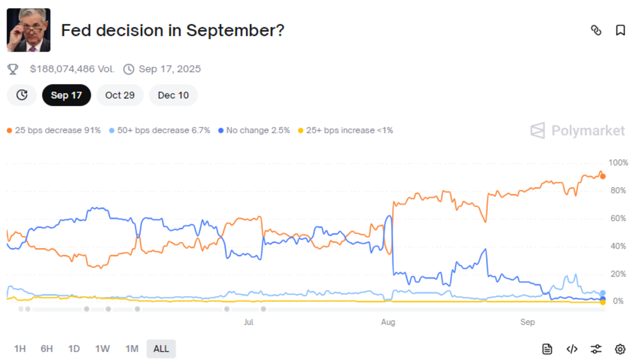Click the embed code icon

(572, 349)
